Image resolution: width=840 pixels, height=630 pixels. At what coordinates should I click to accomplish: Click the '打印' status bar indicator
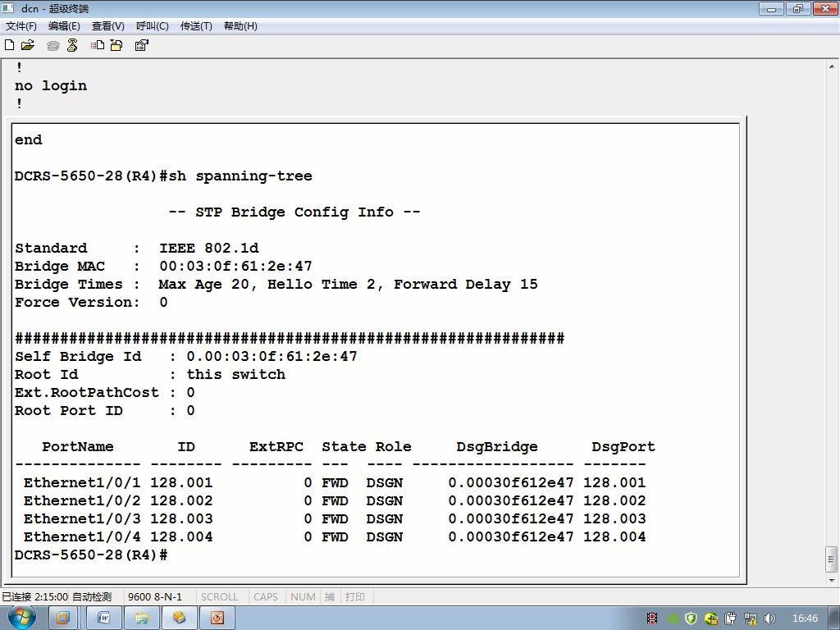(x=354, y=597)
